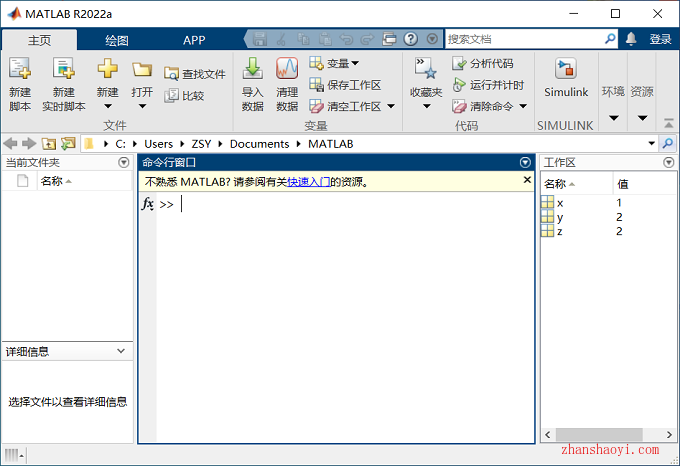Click the fx function browser icon

pyautogui.click(x=147, y=204)
